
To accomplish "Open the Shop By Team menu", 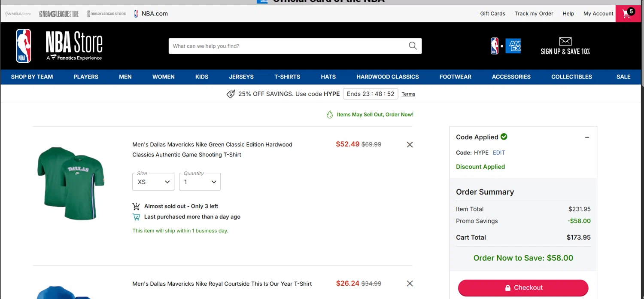I will (32, 77).
